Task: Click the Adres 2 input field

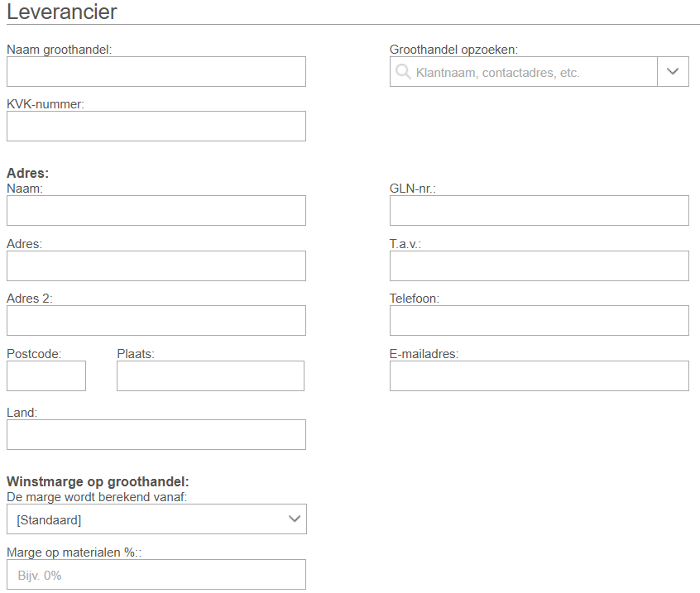Action: coord(156,321)
